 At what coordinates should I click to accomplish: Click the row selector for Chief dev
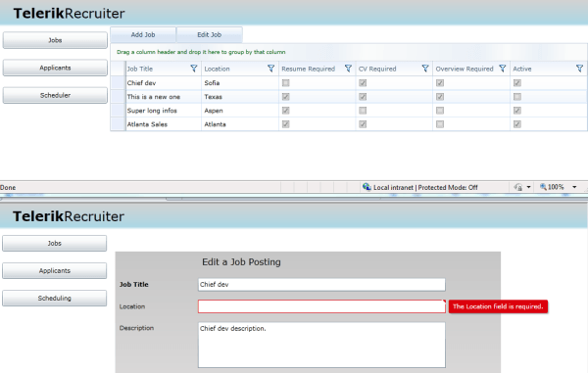(x=118, y=83)
